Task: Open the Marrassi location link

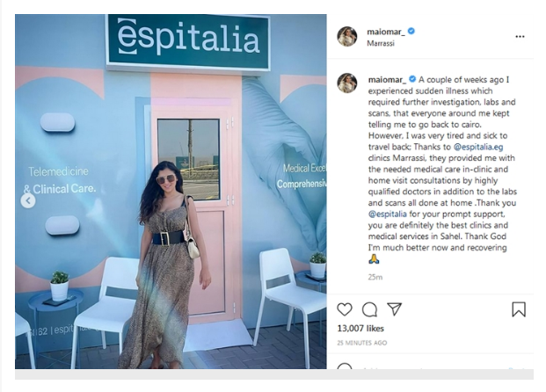Action: click(x=381, y=44)
